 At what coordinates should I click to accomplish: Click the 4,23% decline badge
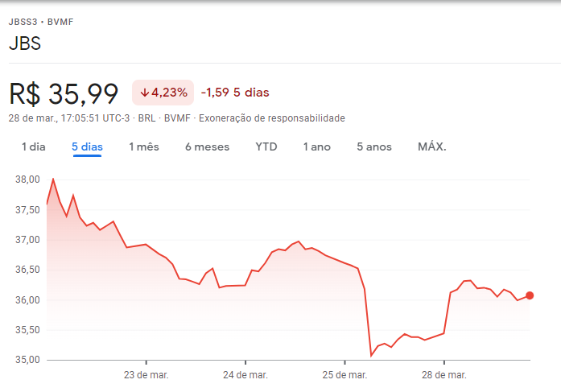pos(163,93)
